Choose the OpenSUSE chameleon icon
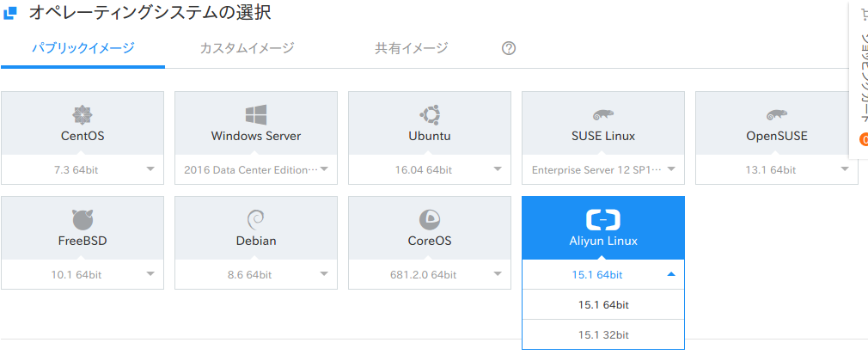Image resolution: width=868 pixels, height=361 pixels. 777,115
